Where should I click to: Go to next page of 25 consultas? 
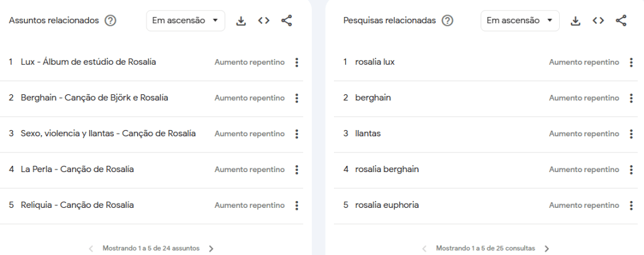547,249
